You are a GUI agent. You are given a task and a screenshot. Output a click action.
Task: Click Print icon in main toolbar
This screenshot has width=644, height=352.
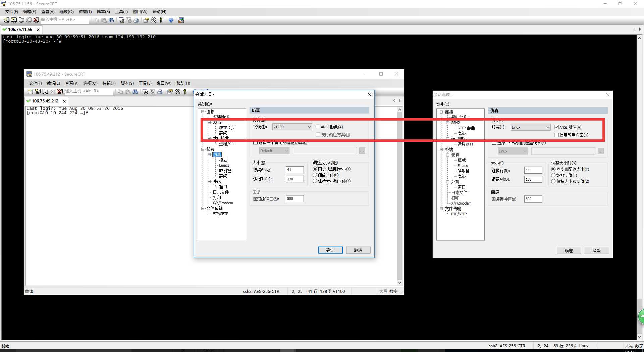136,20
